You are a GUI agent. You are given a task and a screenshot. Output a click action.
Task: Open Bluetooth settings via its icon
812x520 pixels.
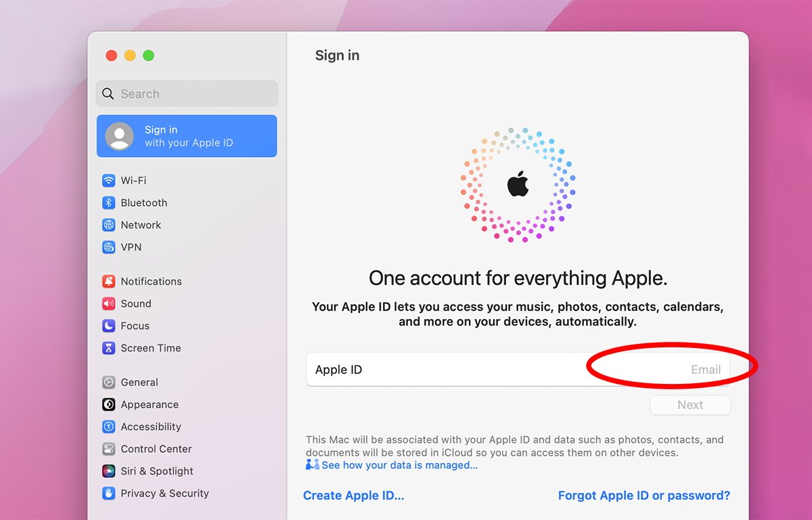click(109, 203)
